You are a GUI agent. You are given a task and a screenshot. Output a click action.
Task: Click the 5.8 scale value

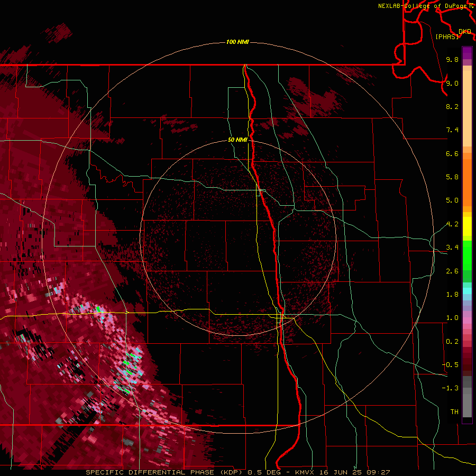tap(452, 177)
